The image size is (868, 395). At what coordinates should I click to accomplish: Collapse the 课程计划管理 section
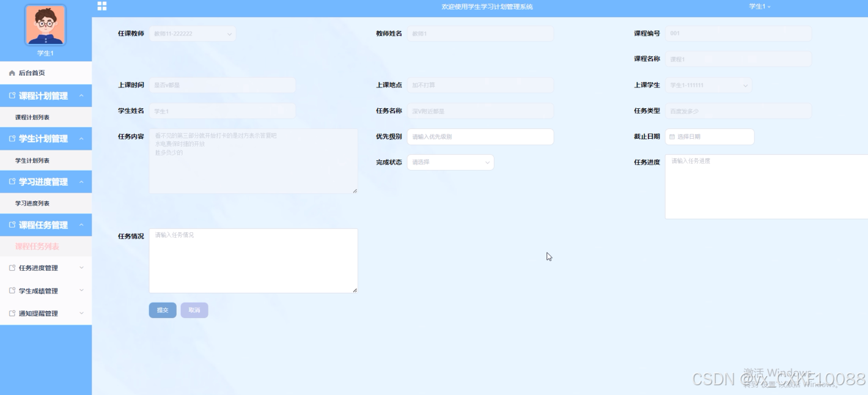46,96
